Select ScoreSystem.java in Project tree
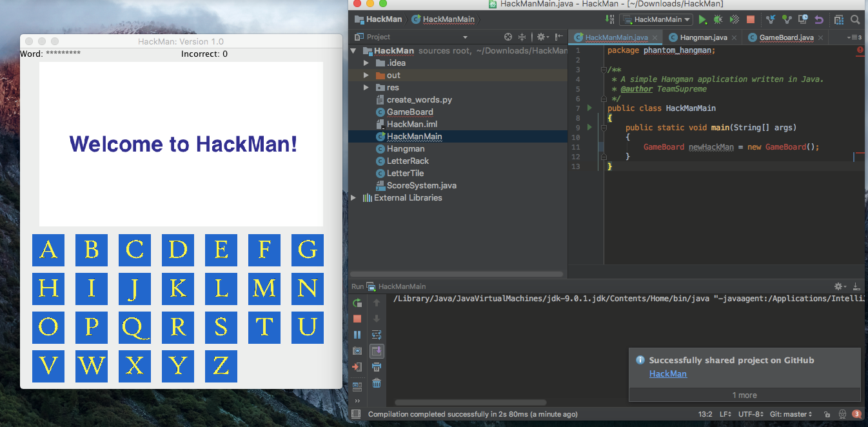The width and height of the screenshot is (868, 427). (x=421, y=186)
